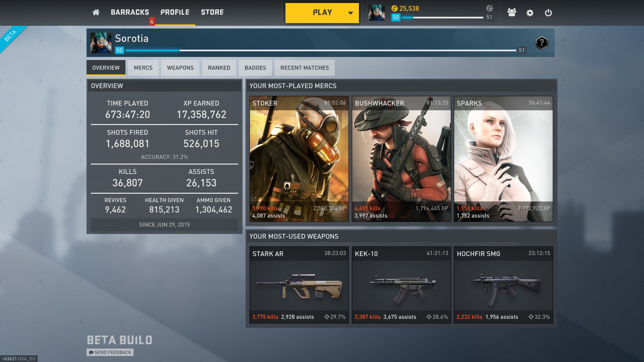Viewport: 644px width, 362px height.
Task: Expand the PLAY button dropdown arrow
Action: pos(351,13)
